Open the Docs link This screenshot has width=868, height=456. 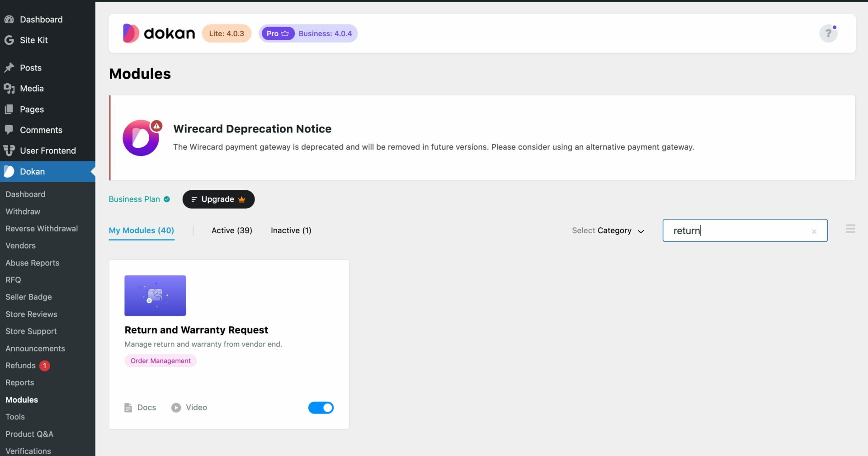pyautogui.click(x=140, y=408)
